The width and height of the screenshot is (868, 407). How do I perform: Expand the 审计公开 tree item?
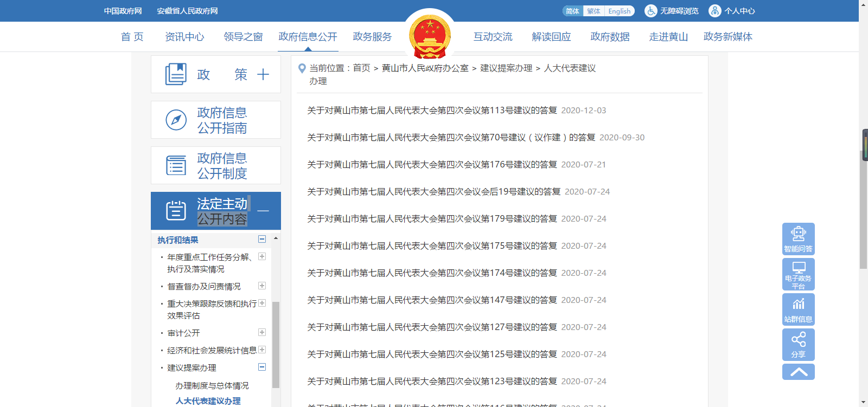(x=262, y=332)
